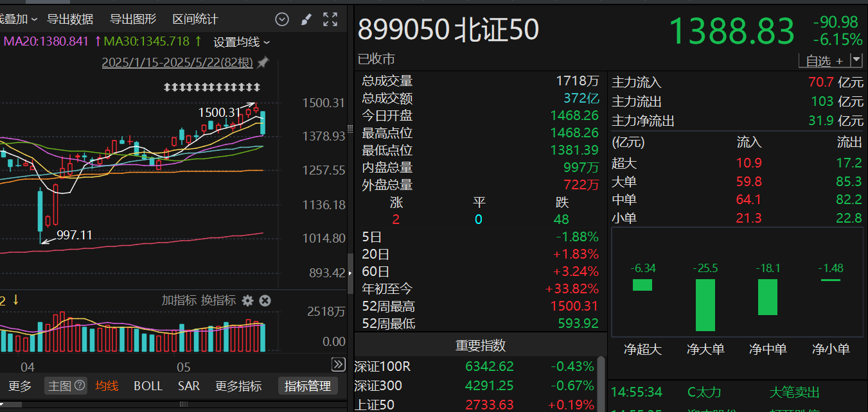Close the volume sub-chart with X icon

coord(265,300)
